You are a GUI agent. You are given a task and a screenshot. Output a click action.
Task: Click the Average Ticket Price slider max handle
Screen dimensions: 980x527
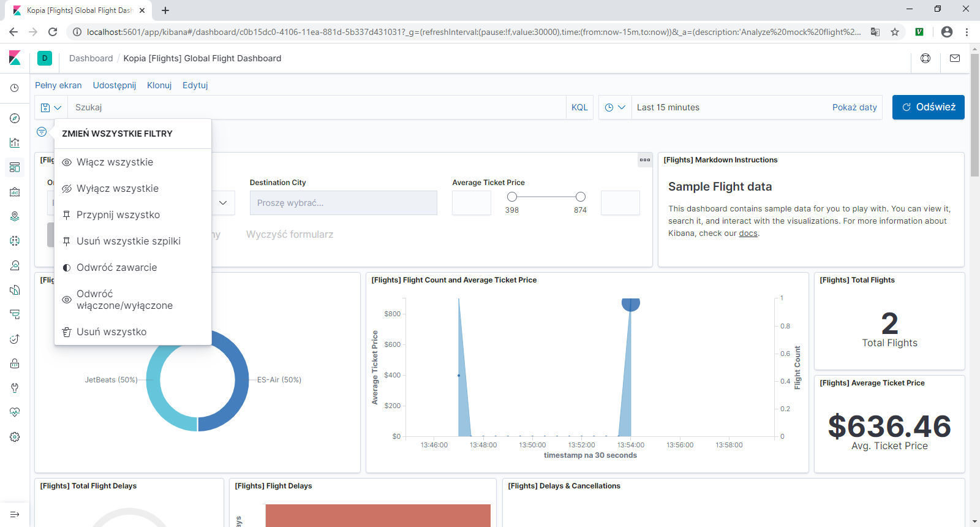[581, 197]
